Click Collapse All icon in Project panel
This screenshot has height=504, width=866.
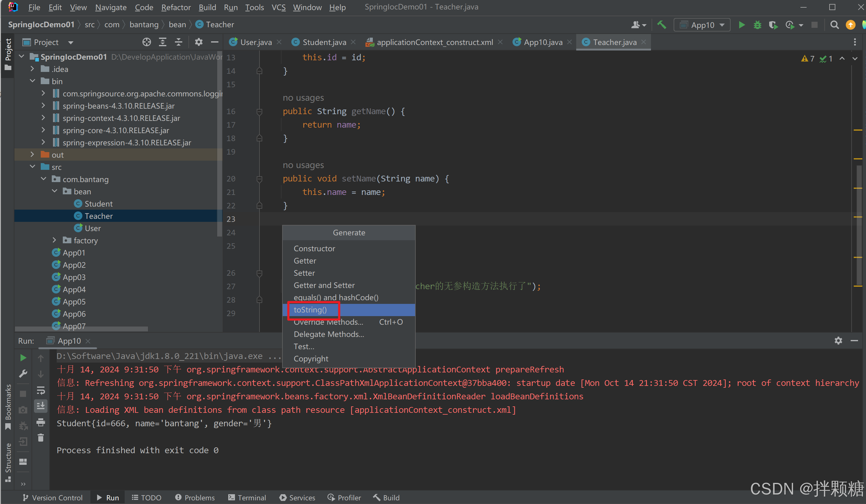click(x=178, y=42)
